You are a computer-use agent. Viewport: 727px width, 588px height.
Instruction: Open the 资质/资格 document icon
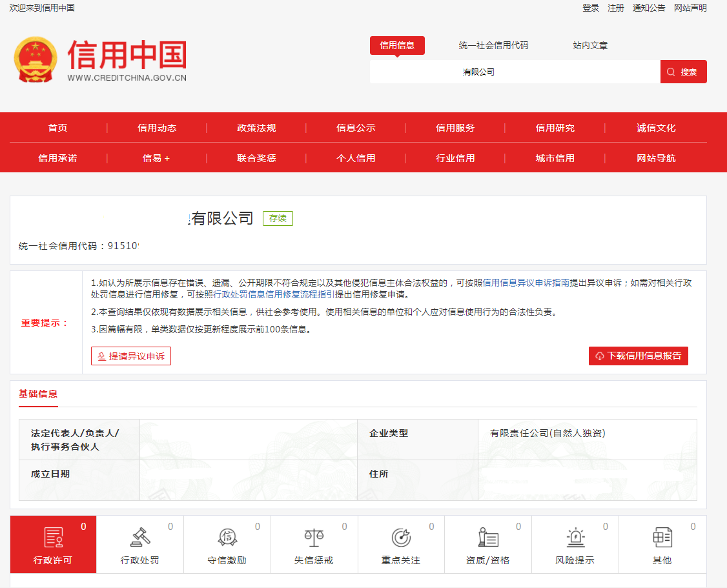click(488, 538)
